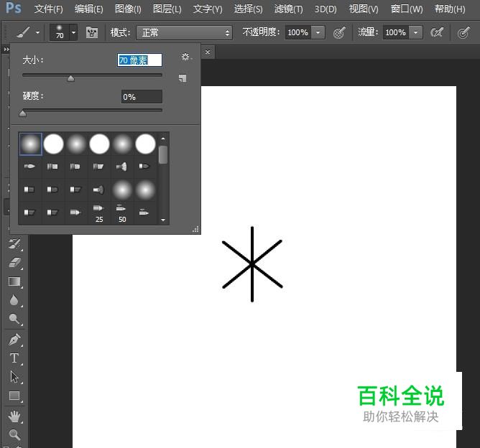This screenshot has width=480, height=448.
Task: Toggle pressure for size control
Action: [463, 32]
